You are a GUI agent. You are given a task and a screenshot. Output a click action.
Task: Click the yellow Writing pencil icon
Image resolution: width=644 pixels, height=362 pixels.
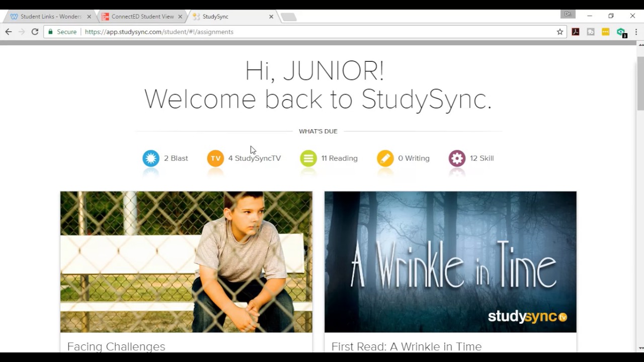[385, 158]
